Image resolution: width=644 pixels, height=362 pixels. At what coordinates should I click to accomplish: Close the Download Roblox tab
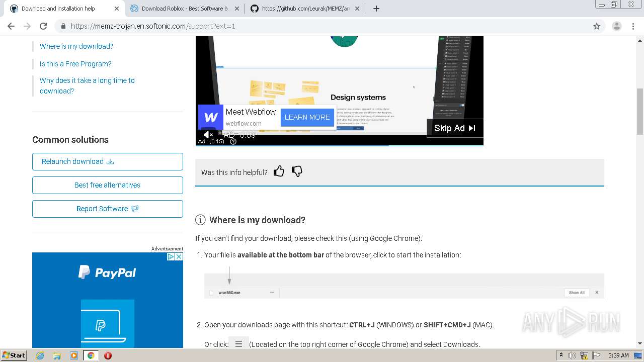coord(237,9)
